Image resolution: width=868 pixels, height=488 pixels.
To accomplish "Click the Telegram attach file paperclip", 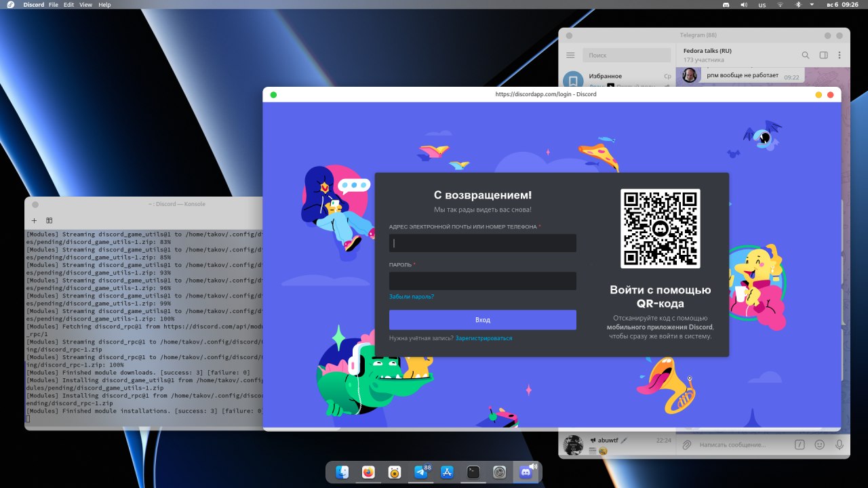I will (686, 445).
